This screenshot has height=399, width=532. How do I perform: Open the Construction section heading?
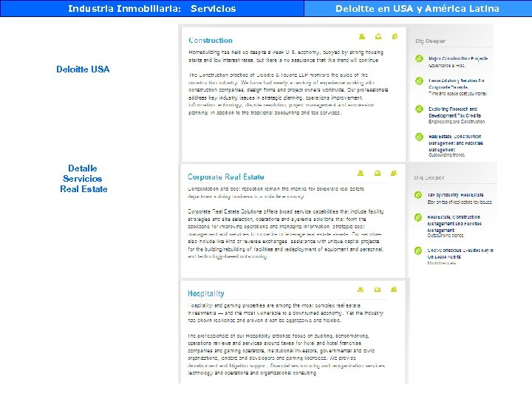pyautogui.click(x=211, y=41)
